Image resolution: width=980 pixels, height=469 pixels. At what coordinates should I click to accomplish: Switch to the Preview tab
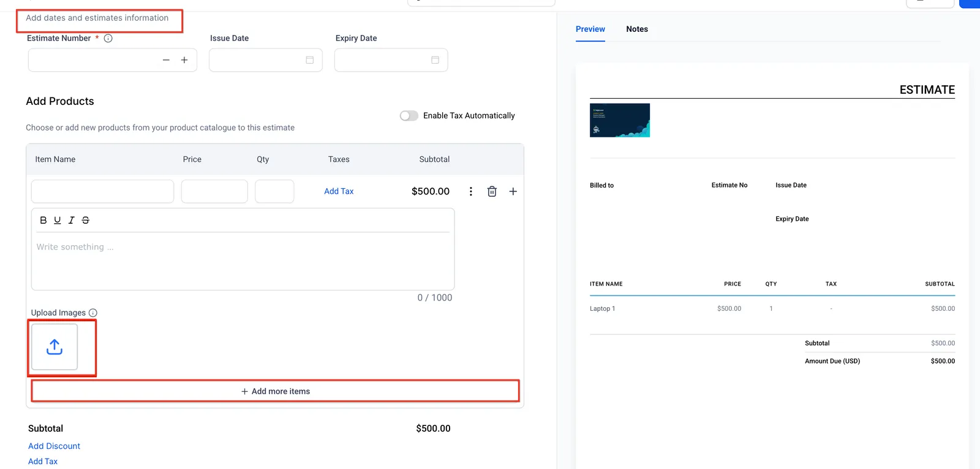click(590, 29)
